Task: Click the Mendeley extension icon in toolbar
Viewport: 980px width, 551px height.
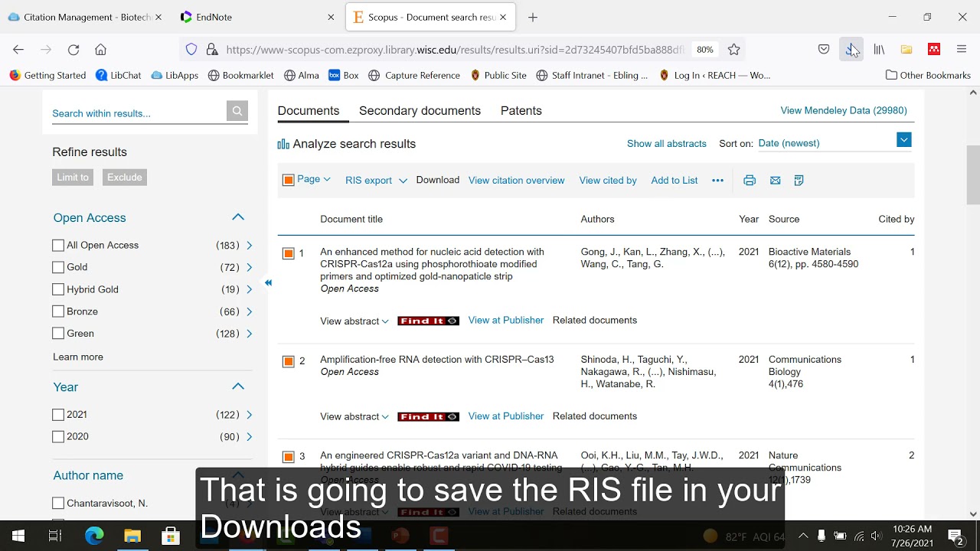Action: tap(934, 50)
